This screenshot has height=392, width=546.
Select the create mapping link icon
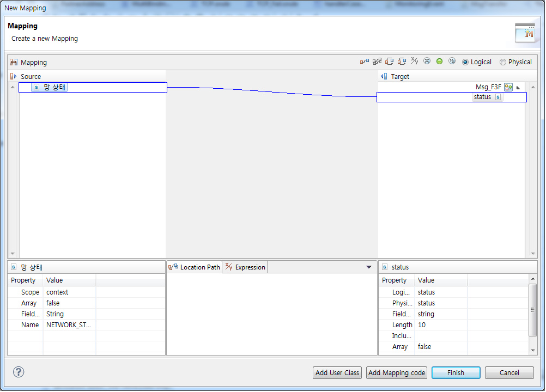click(x=364, y=61)
